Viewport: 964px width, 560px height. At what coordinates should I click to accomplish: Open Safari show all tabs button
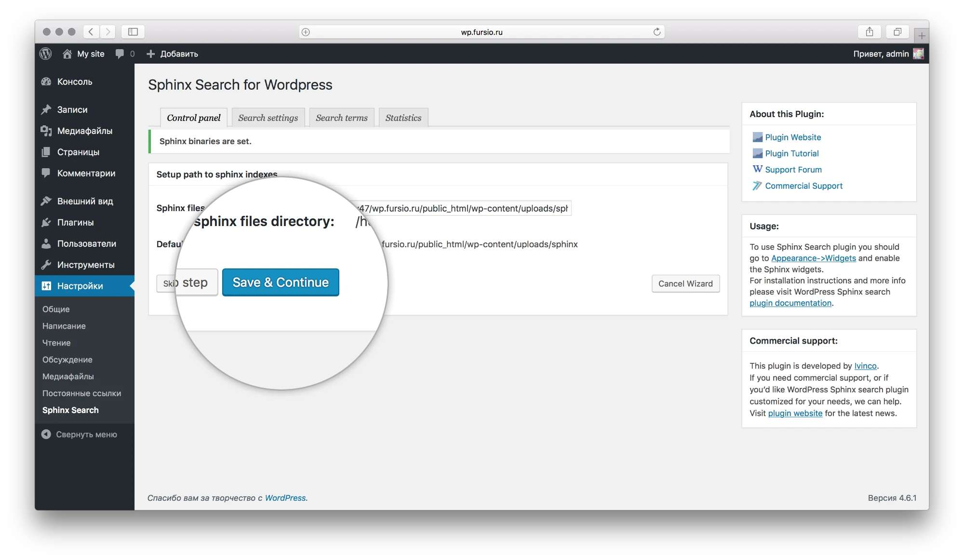[x=897, y=32]
